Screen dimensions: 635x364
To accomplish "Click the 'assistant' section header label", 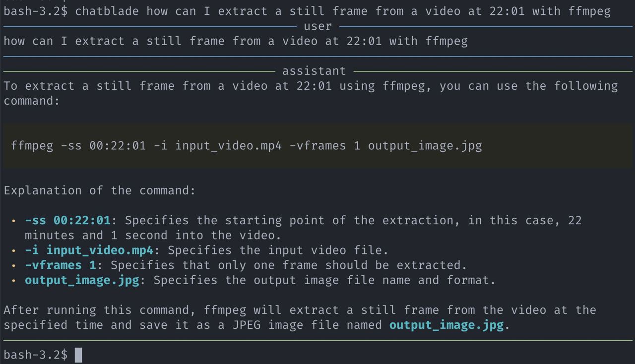I will click(x=314, y=71).
